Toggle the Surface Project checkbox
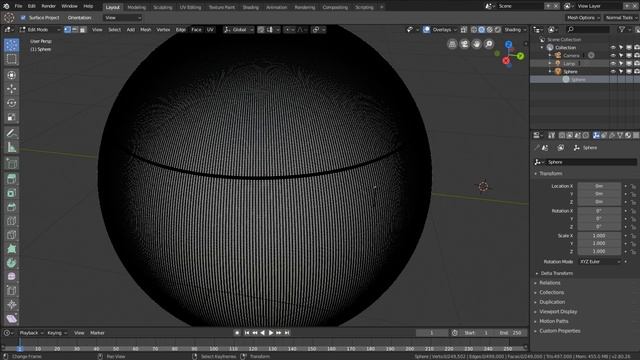 23,18
